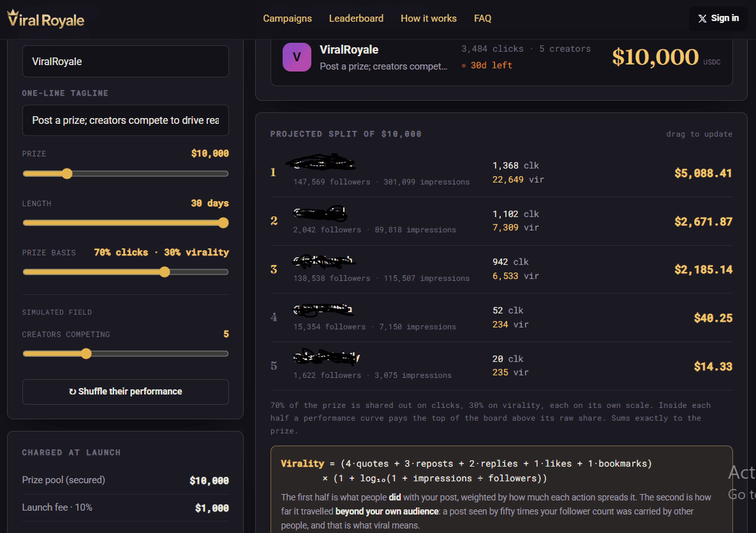Click the Projected split of $10,000 heading

pyautogui.click(x=346, y=133)
